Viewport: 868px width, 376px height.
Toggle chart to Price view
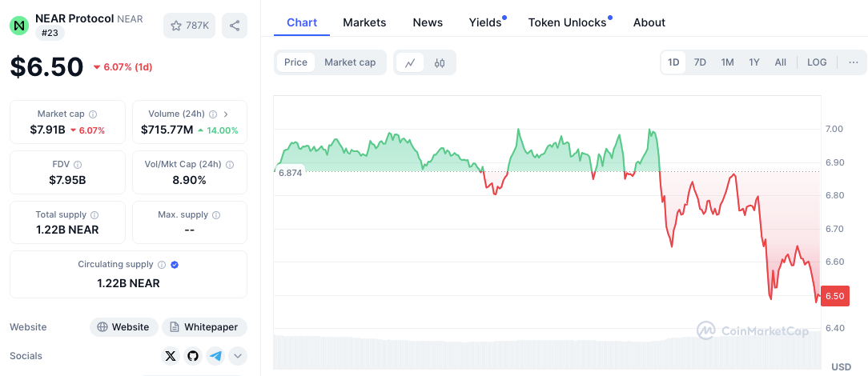click(295, 62)
